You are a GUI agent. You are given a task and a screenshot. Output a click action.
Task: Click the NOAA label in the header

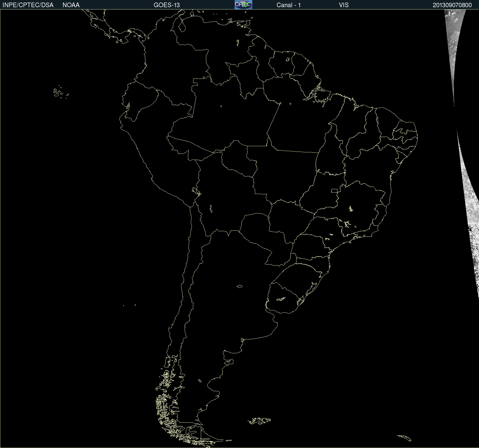coord(71,5)
